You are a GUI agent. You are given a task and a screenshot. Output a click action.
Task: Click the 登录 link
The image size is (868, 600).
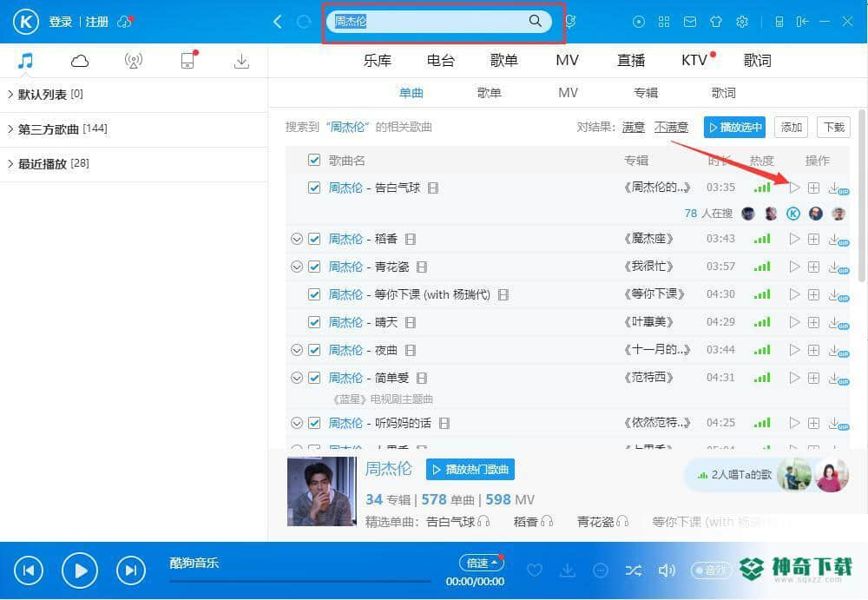(61, 22)
